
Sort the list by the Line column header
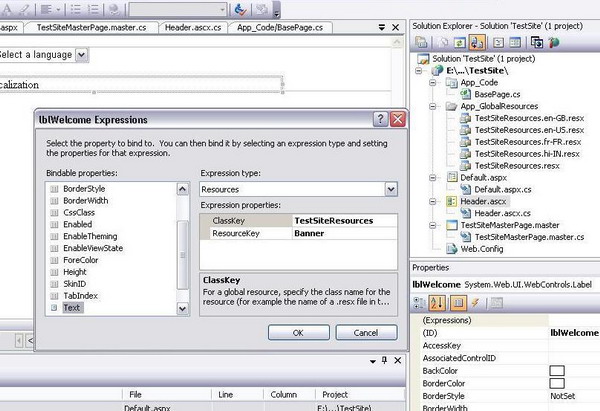point(237,395)
